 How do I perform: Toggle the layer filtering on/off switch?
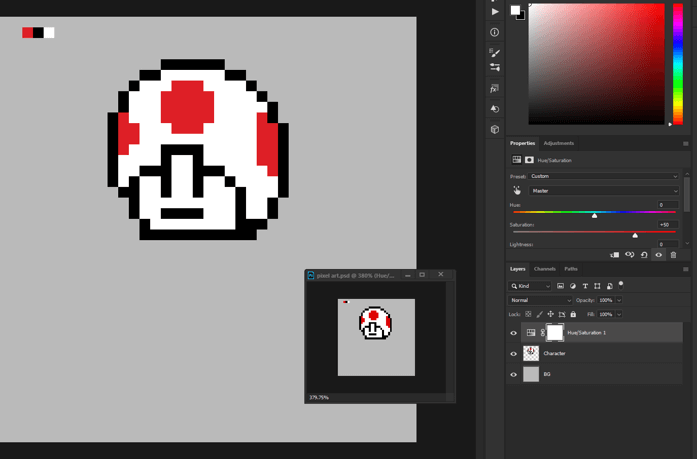[621, 285]
